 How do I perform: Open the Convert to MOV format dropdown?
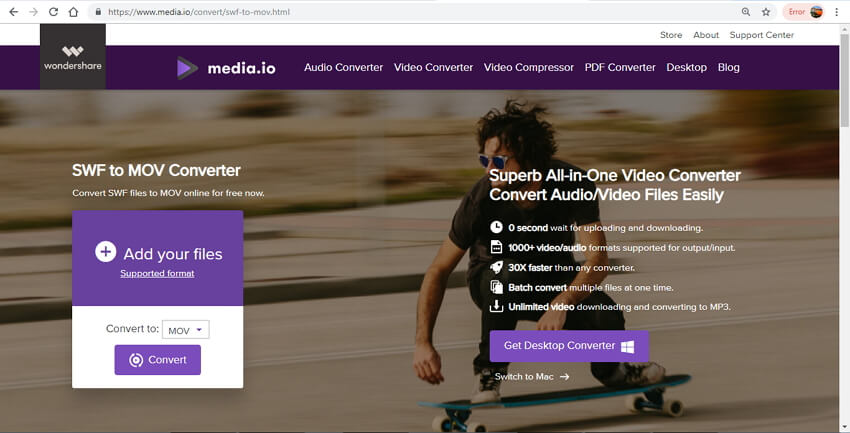(x=185, y=329)
